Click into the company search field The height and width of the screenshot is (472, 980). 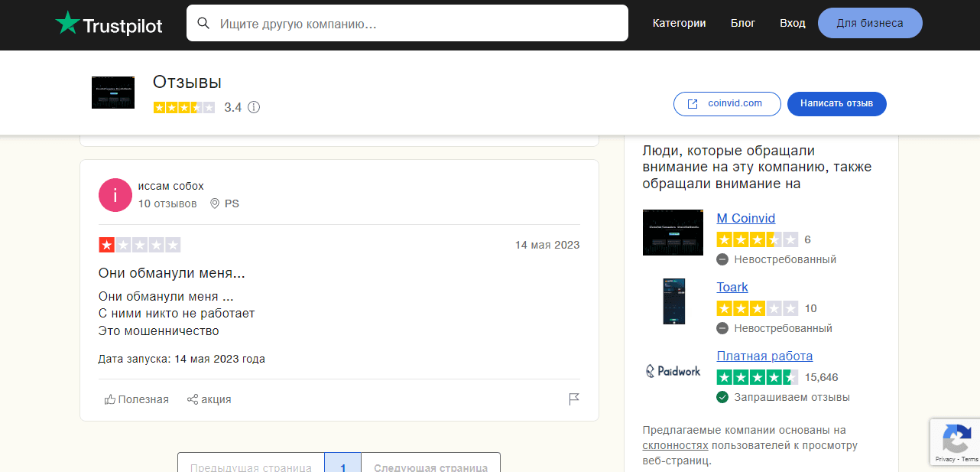[417, 24]
